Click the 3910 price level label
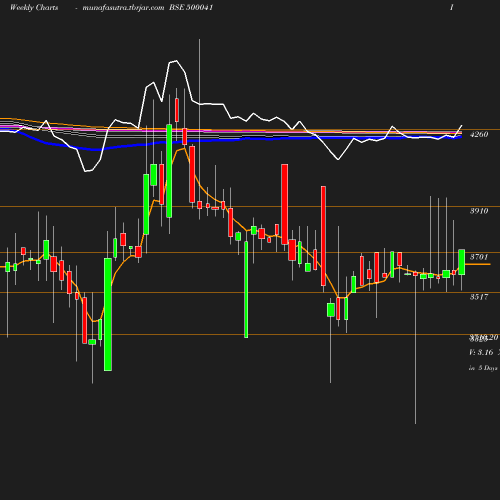The image size is (500, 500). 479,211
